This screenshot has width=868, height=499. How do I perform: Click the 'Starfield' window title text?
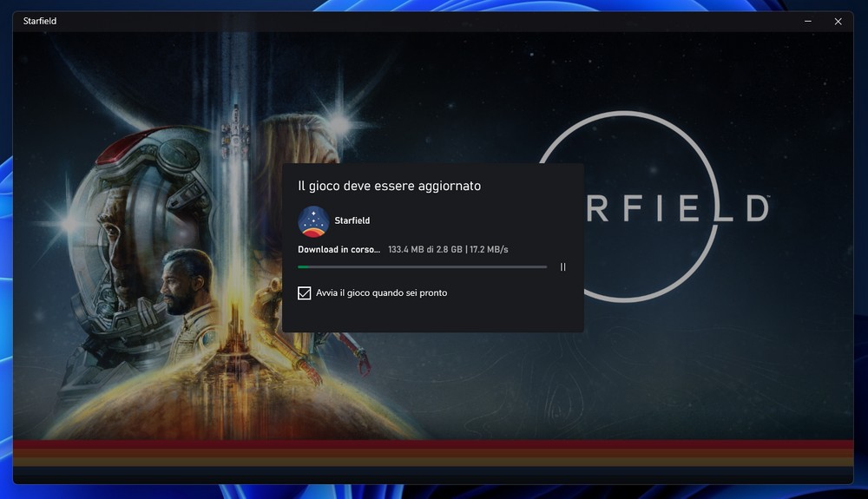coord(40,21)
